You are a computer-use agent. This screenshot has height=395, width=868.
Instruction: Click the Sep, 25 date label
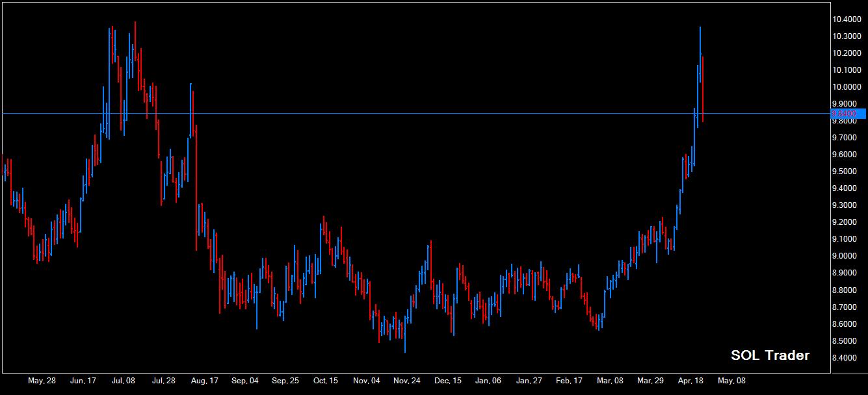[285, 381]
